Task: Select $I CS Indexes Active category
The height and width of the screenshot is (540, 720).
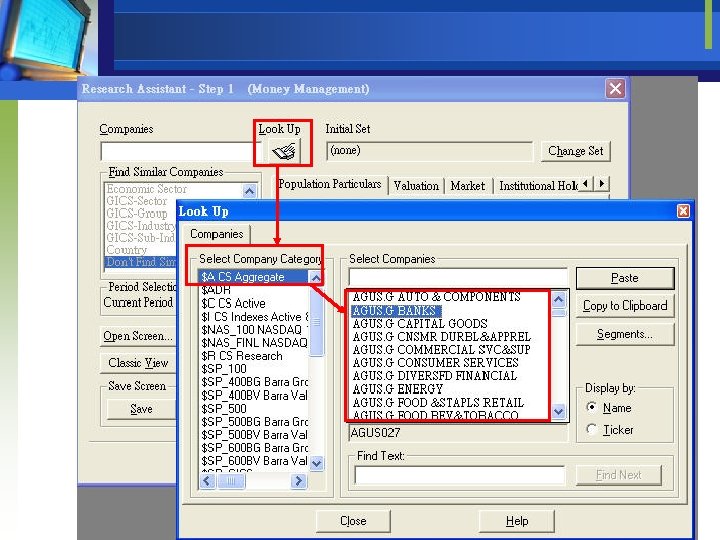Action: [x=255, y=317]
